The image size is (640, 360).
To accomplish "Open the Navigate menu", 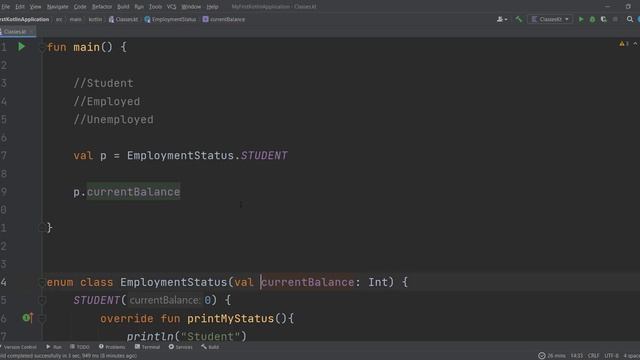I will pos(58,7).
